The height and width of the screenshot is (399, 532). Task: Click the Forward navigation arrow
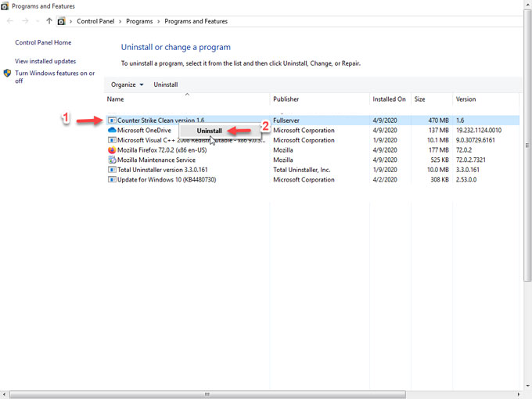(25, 21)
